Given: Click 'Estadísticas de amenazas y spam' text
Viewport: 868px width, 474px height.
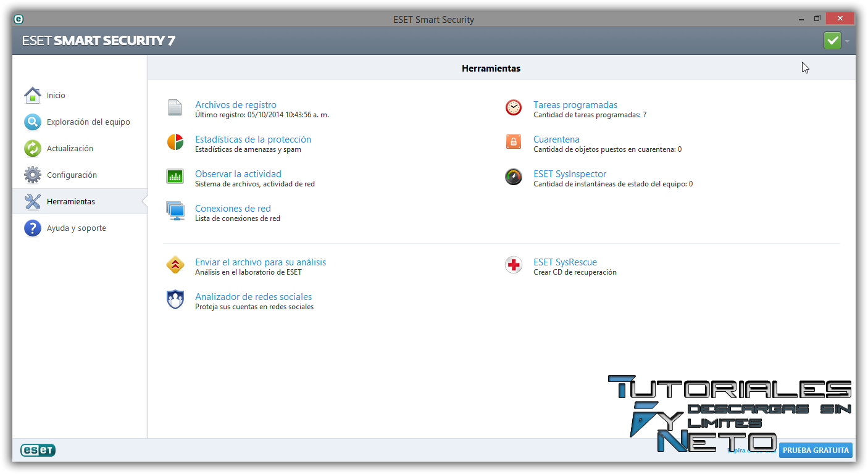Looking at the screenshot, I should [x=248, y=149].
